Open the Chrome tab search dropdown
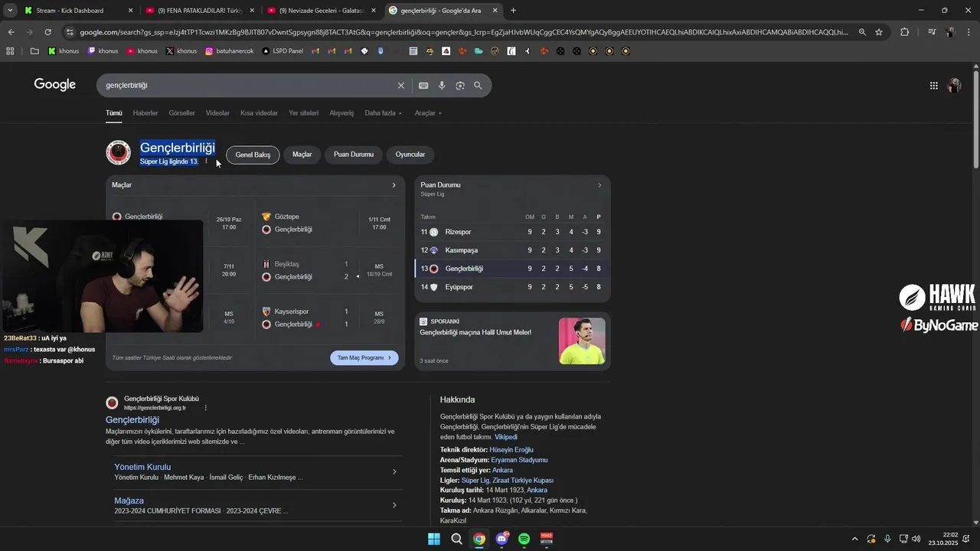 (x=10, y=11)
